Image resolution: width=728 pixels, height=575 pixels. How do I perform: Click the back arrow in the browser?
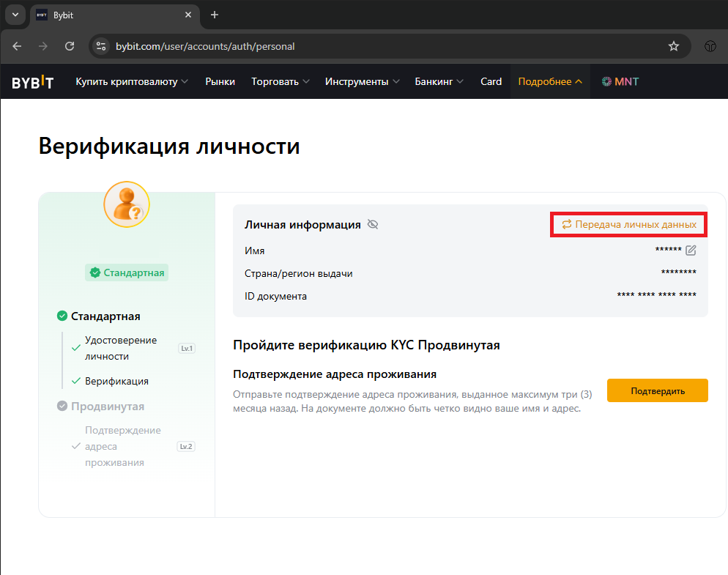(x=18, y=46)
